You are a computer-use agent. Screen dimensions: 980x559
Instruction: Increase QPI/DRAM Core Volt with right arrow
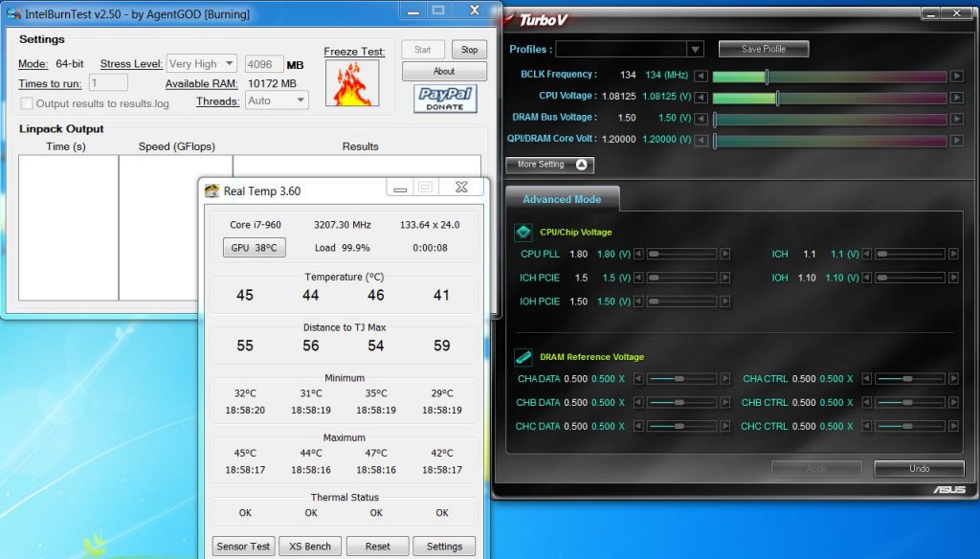coord(956,140)
